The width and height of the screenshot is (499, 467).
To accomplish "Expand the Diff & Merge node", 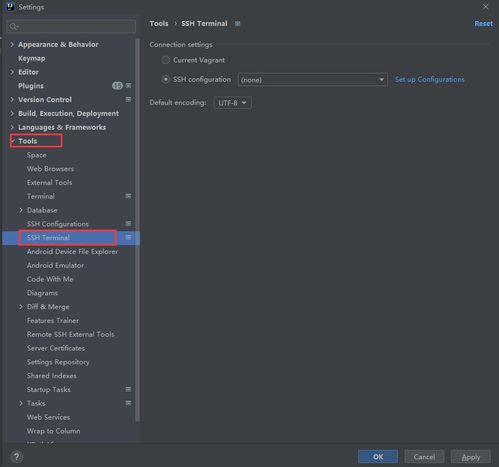I will 21,307.
